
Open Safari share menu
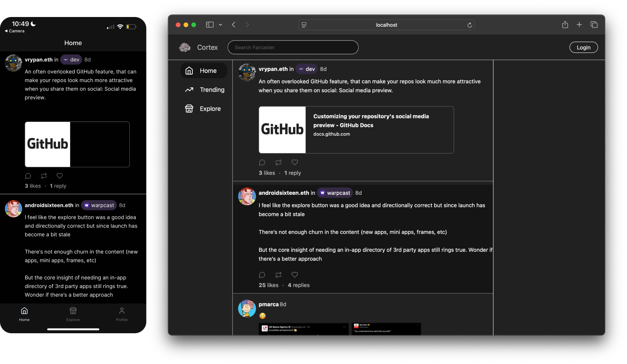coord(565,25)
